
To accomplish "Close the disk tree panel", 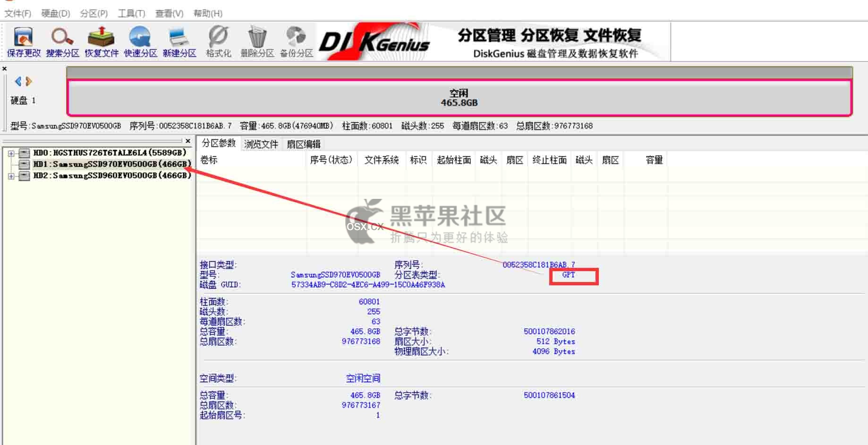I will [x=188, y=141].
